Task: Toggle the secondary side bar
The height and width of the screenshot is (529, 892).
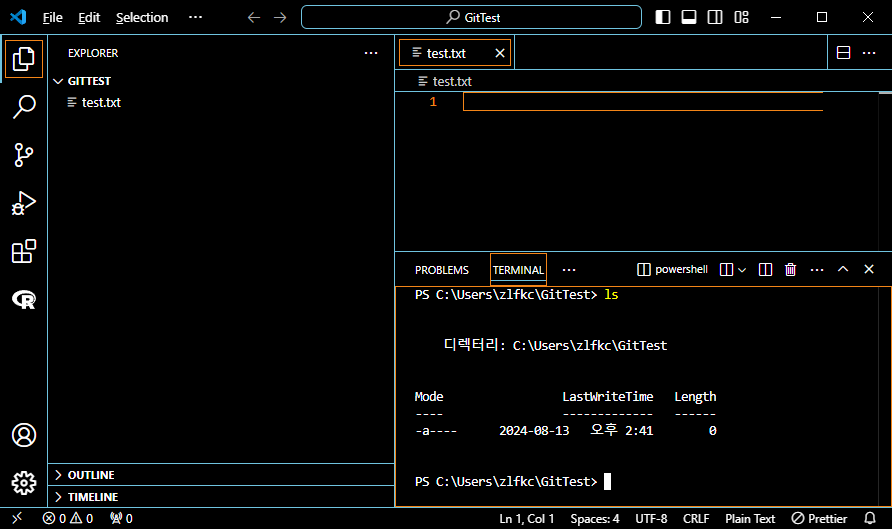Action: (x=715, y=17)
